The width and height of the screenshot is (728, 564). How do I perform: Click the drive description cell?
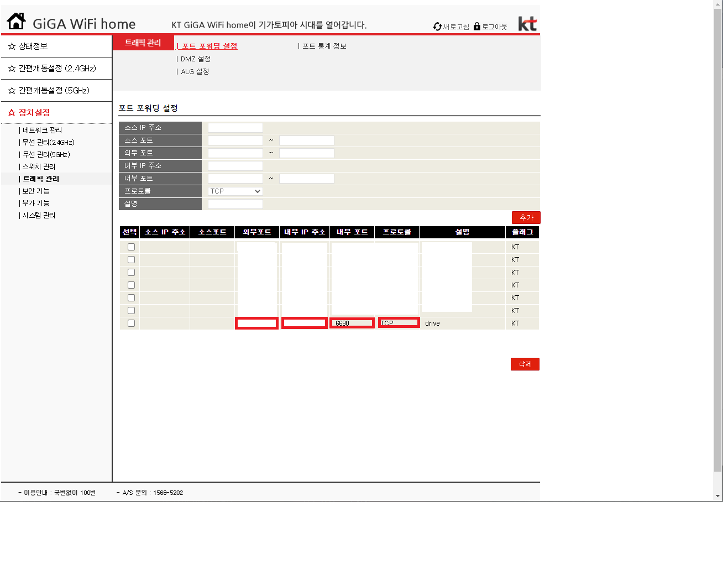(462, 323)
